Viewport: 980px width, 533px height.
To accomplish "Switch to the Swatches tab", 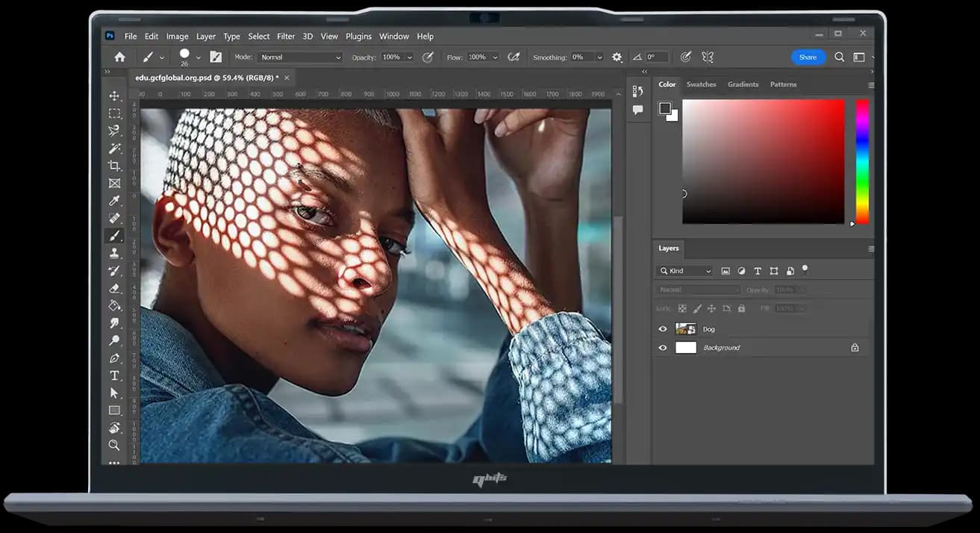I will [701, 84].
